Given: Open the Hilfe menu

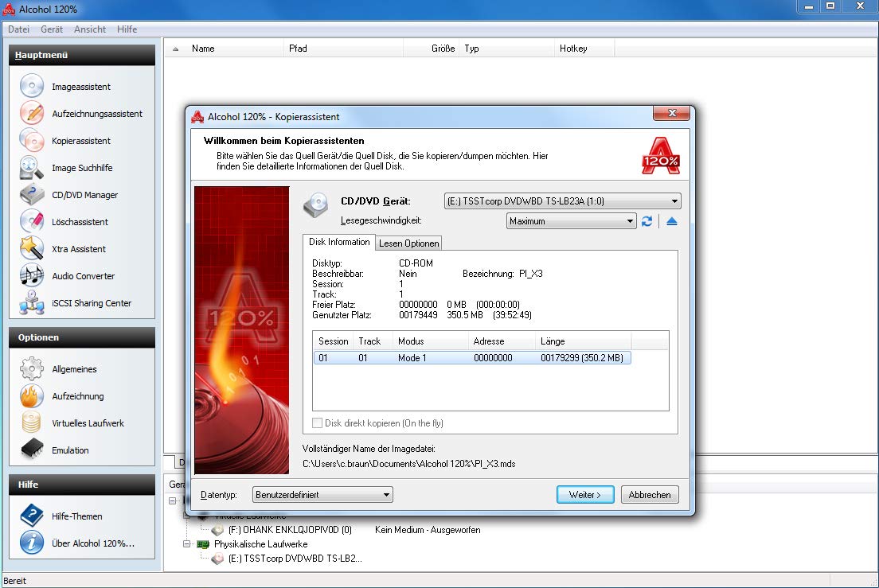Looking at the screenshot, I should point(127,29).
